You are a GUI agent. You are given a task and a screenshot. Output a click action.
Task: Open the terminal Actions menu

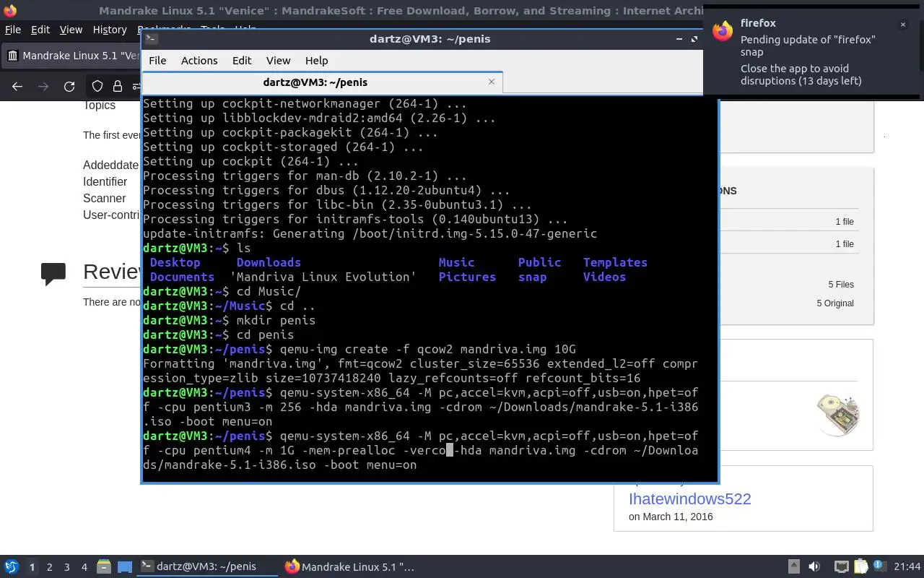pyautogui.click(x=199, y=61)
